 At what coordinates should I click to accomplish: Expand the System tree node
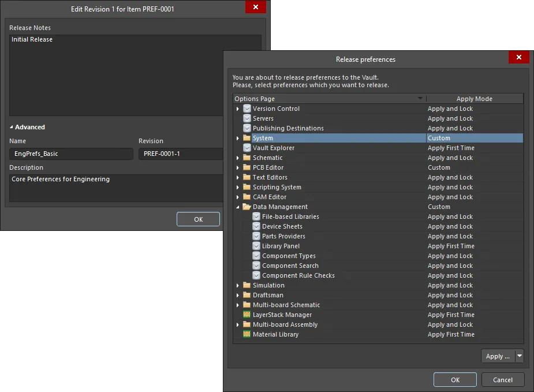pos(238,138)
